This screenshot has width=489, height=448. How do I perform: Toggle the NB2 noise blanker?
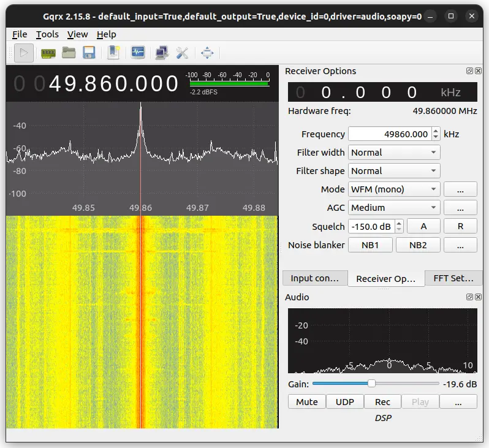(x=418, y=245)
